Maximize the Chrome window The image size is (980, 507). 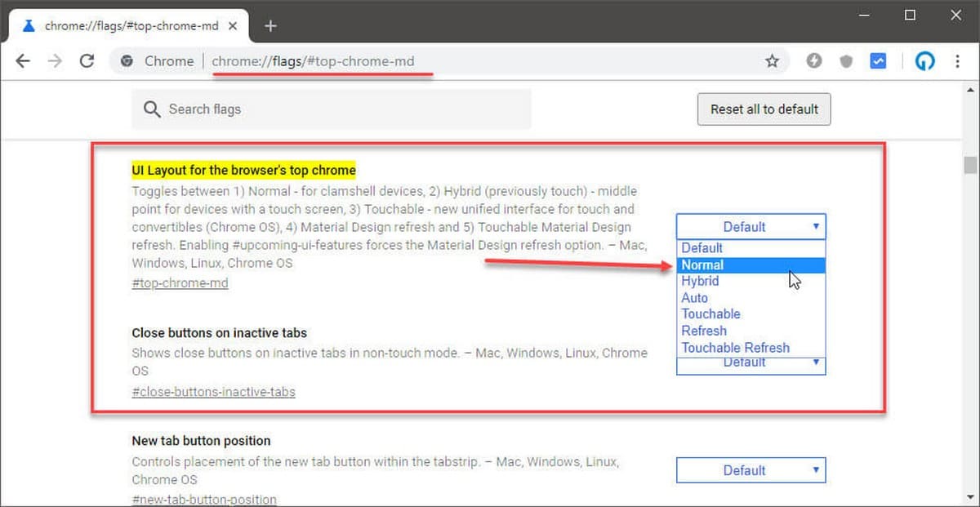pyautogui.click(x=911, y=15)
